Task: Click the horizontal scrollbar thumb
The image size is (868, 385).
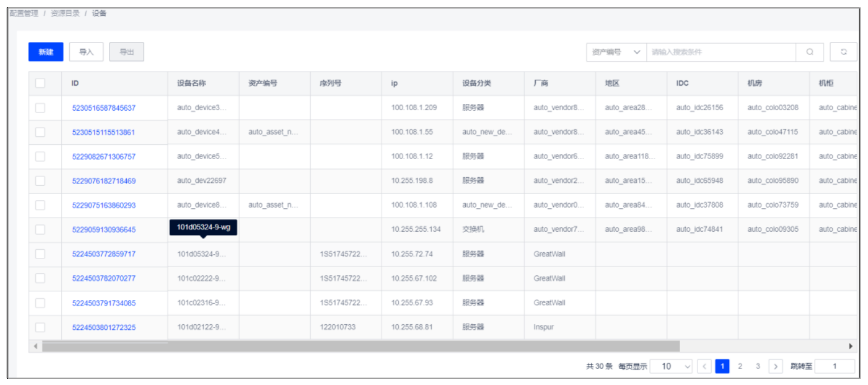Action: pyautogui.click(x=361, y=346)
